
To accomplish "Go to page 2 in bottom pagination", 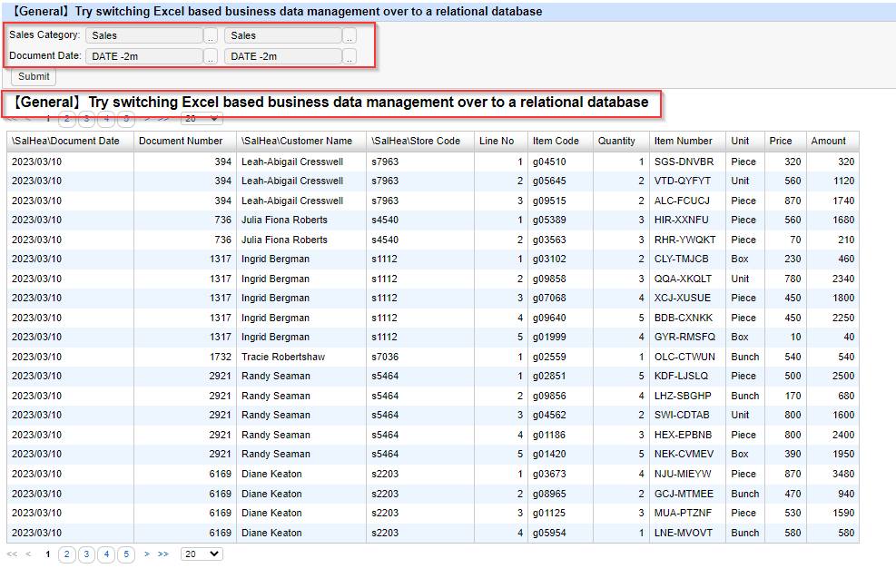I will point(67,554).
